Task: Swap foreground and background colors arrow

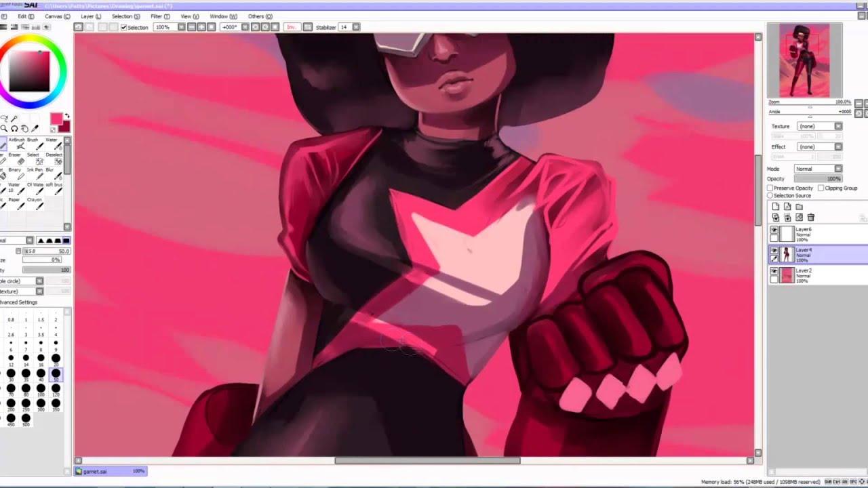Action: pos(67,115)
